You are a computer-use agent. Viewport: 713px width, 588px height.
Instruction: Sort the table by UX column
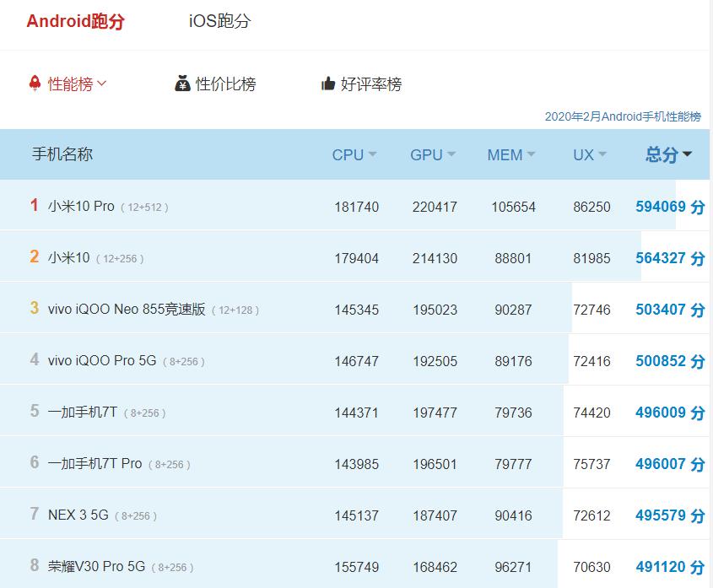click(x=590, y=155)
